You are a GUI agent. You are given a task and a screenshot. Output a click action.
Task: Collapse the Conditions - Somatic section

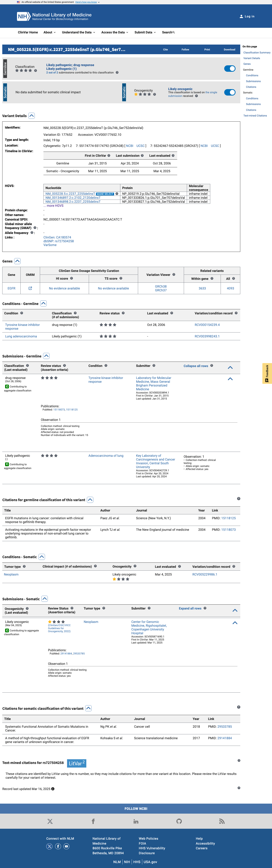pos(42,557)
